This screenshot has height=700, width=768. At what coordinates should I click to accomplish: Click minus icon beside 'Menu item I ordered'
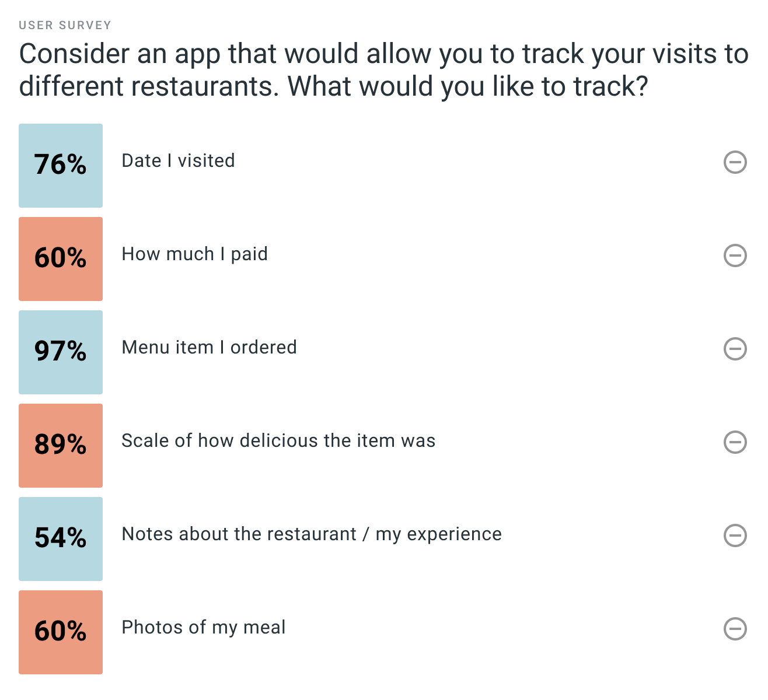pyautogui.click(x=735, y=349)
